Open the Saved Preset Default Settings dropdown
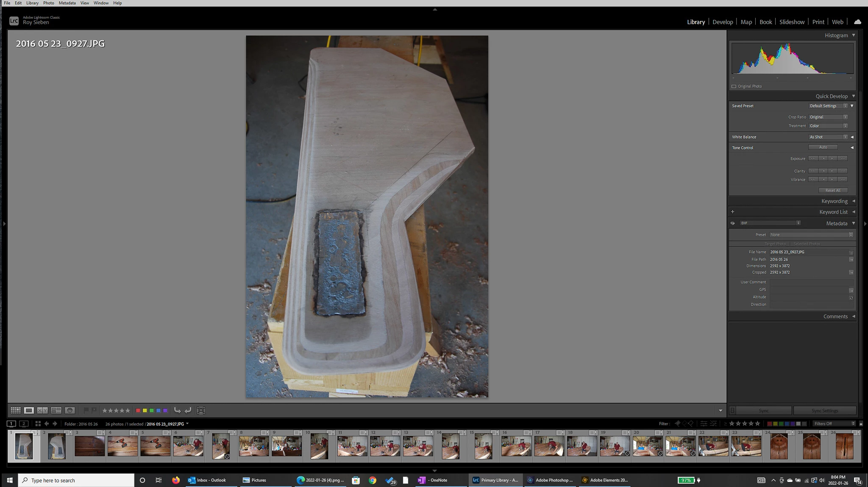The width and height of the screenshot is (868, 487). pos(828,106)
